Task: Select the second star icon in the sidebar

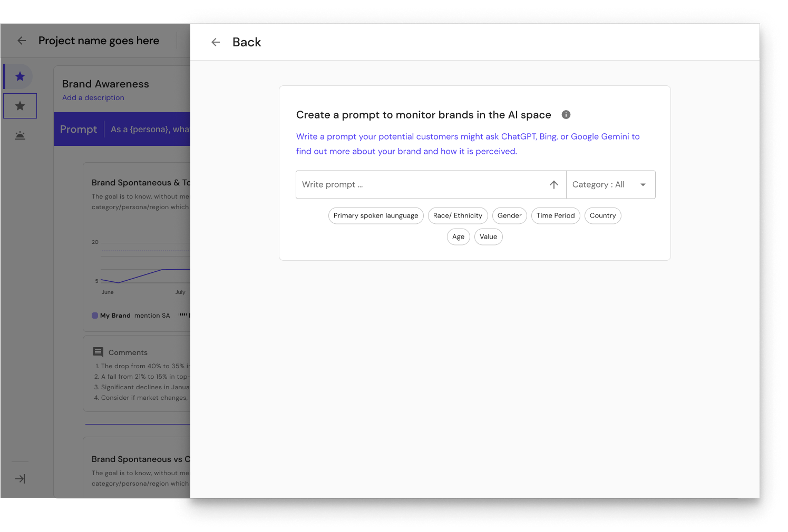Action: click(x=20, y=105)
